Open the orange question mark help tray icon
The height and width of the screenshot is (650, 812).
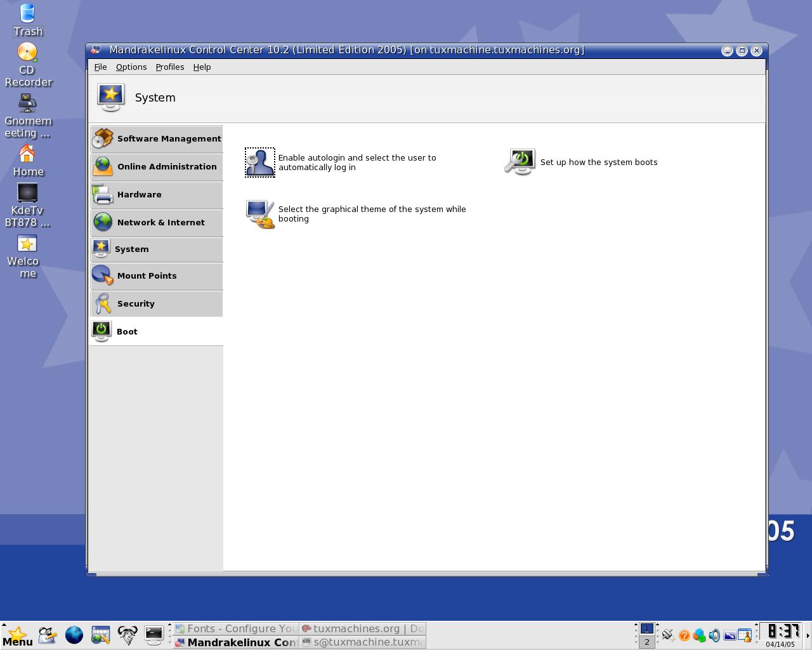pyautogui.click(x=684, y=635)
